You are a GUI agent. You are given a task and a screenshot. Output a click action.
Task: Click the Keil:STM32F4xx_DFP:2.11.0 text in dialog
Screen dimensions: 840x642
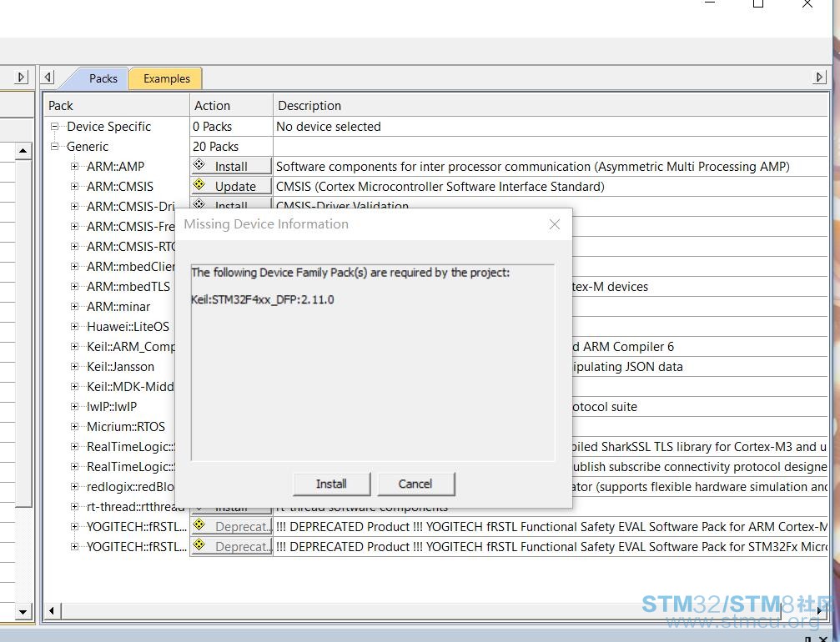(x=263, y=300)
